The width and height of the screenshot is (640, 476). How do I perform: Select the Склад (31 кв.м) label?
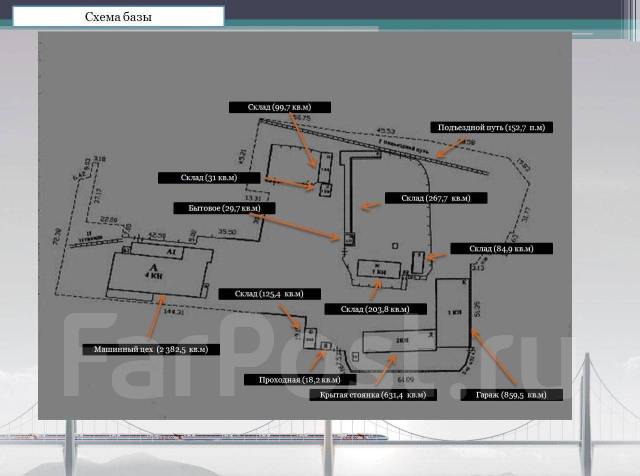point(208,178)
